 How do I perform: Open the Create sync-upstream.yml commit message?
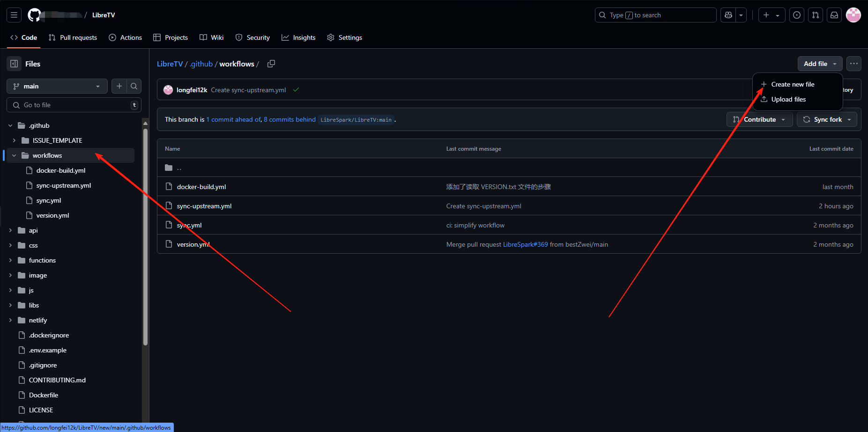(x=248, y=90)
